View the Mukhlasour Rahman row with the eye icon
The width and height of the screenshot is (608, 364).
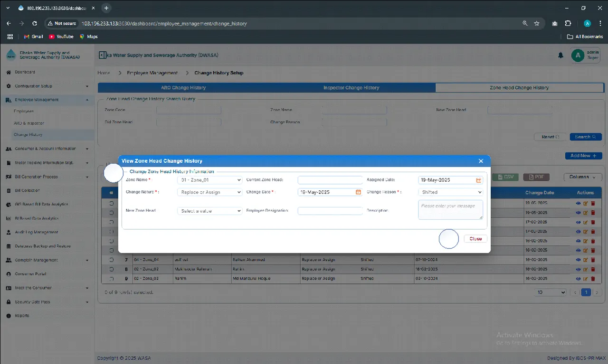[x=578, y=269]
